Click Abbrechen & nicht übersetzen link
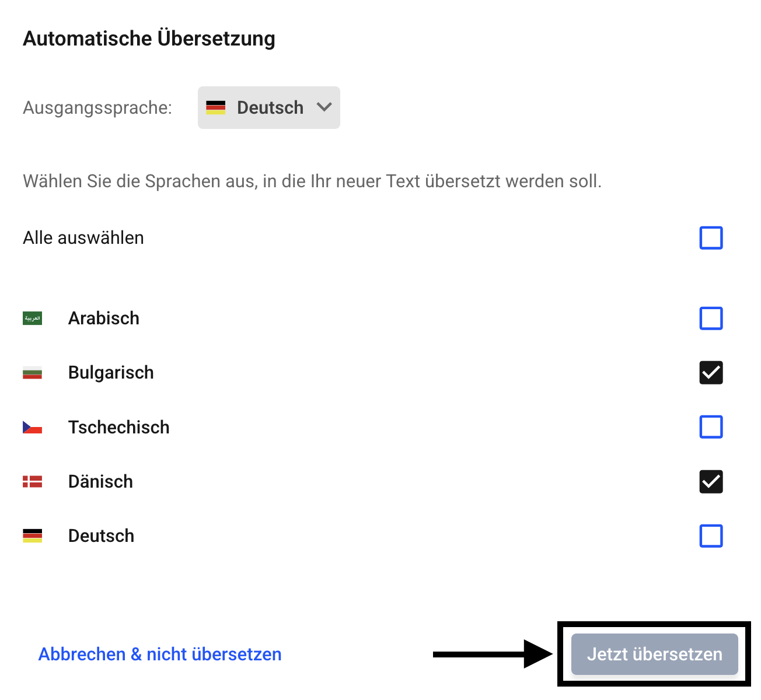761x700 pixels. [x=160, y=654]
